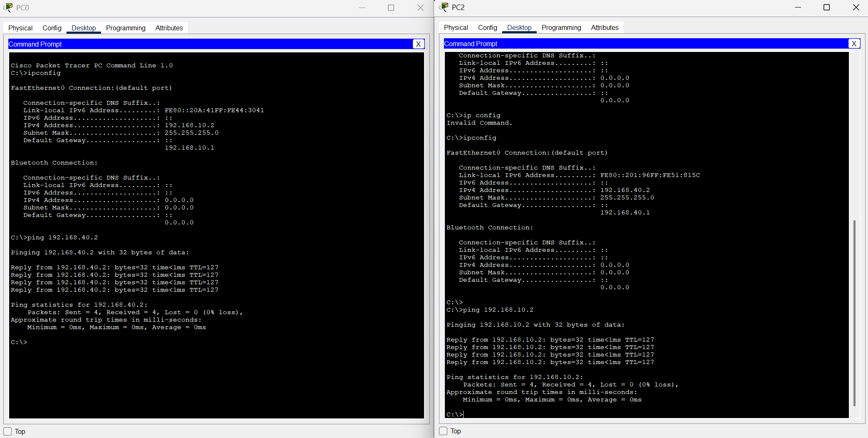
Task: Switch to Config tab in PC0
Action: tap(52, 28)
